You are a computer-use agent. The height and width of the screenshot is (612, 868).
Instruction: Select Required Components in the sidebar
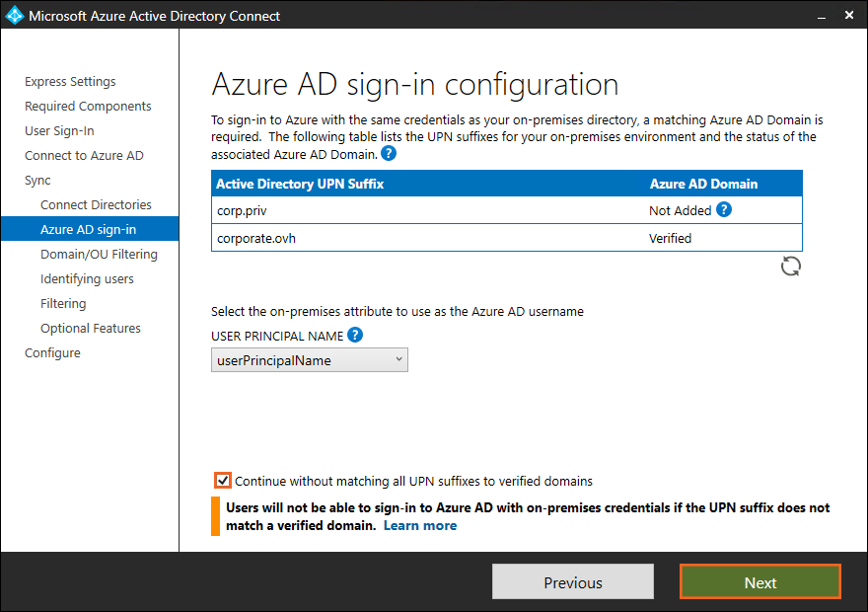click(x=88, y=107)
